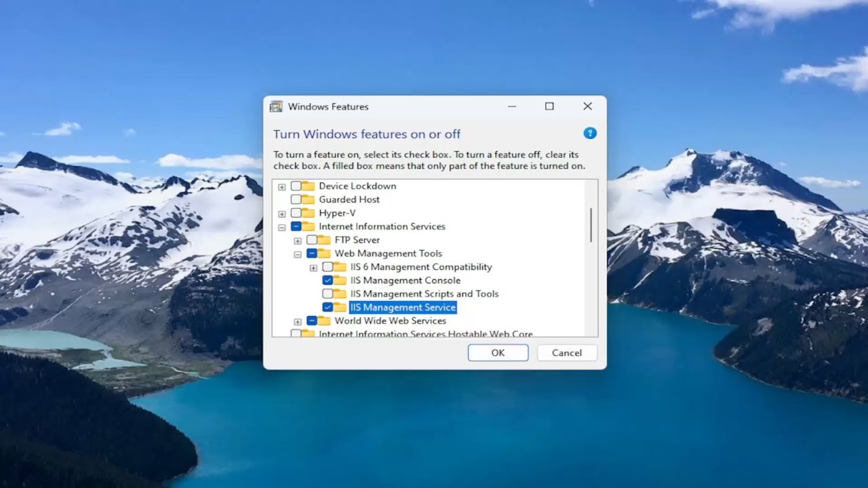Expand the FTP Server node
Screen dimensions: 868x488
(298, 241)
